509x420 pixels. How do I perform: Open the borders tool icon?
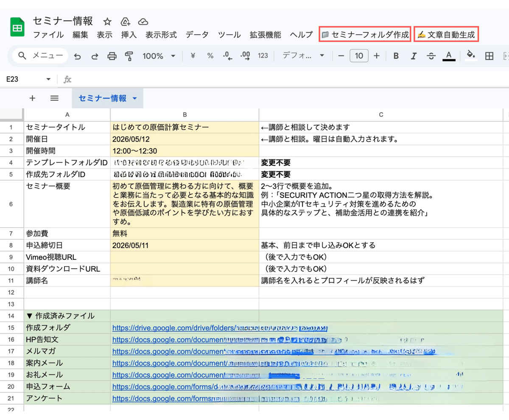pos(489,56)
